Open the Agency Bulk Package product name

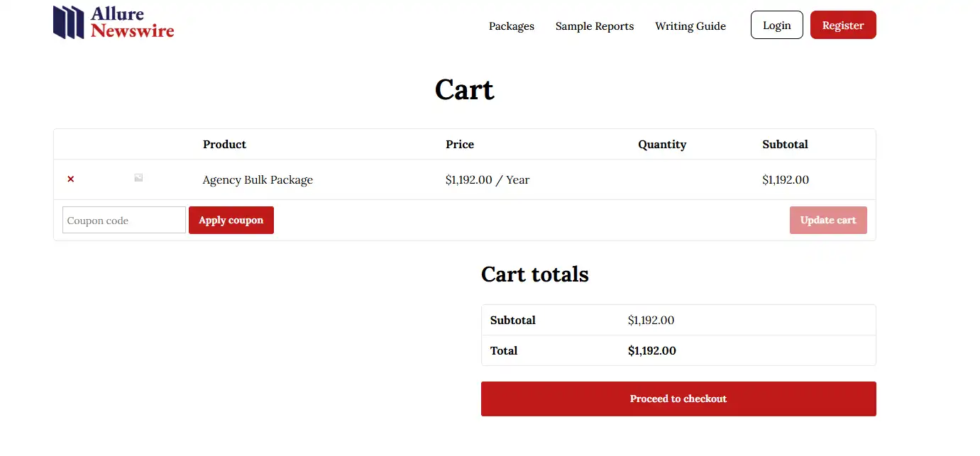click(x=258, y=180)
